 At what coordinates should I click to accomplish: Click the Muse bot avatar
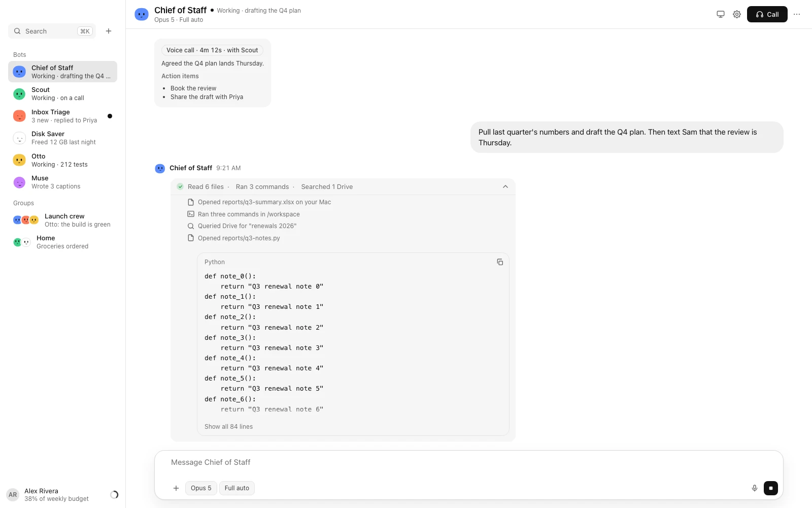[19, 182]
